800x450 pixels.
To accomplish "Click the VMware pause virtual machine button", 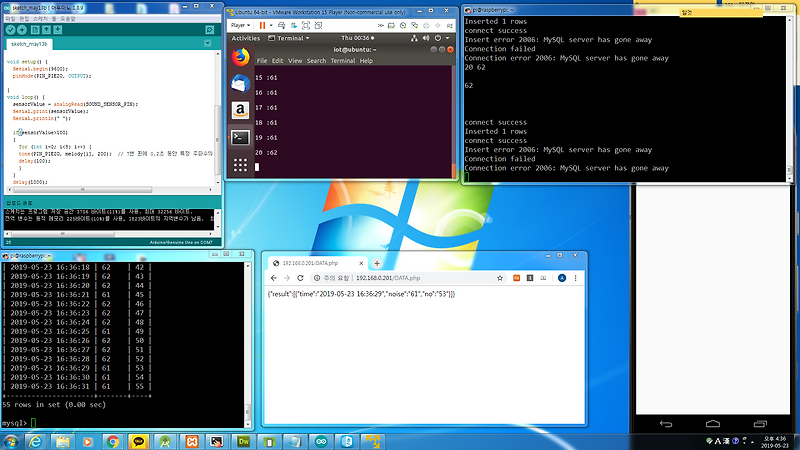I will point(262,25).
